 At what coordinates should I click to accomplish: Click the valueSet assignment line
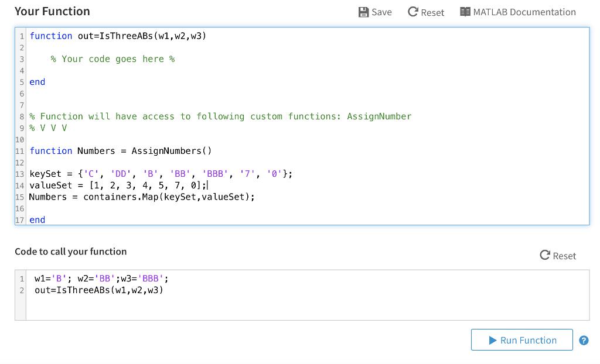117,186
